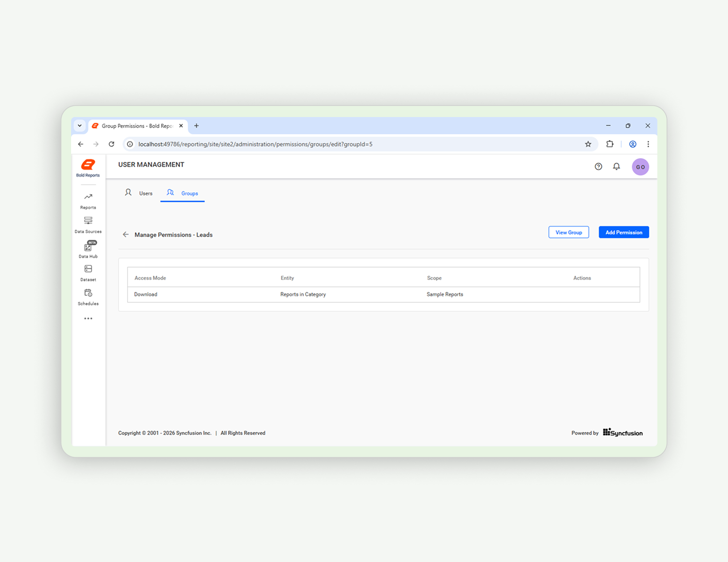Open the browser extensions puzzle icon
The image size is (728, 562).
point(610,144)
